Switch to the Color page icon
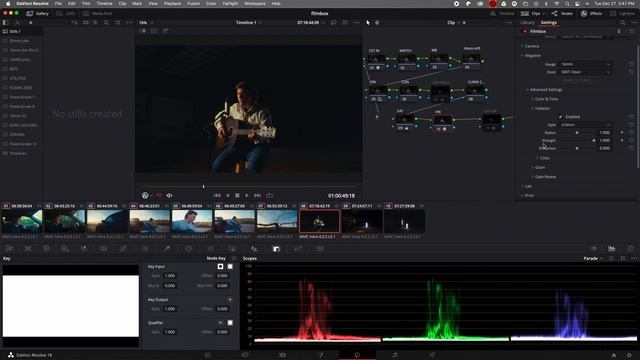Viewport: 640px width, 360px height. [357, 355]
